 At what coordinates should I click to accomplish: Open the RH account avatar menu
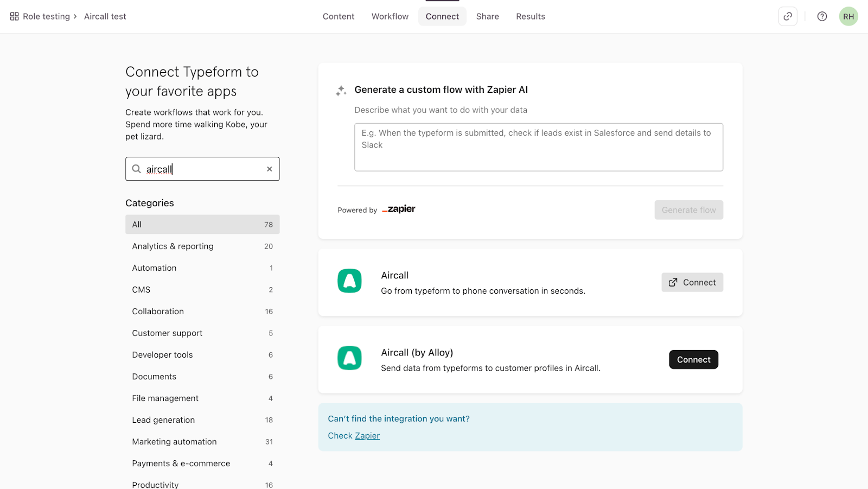848,16
